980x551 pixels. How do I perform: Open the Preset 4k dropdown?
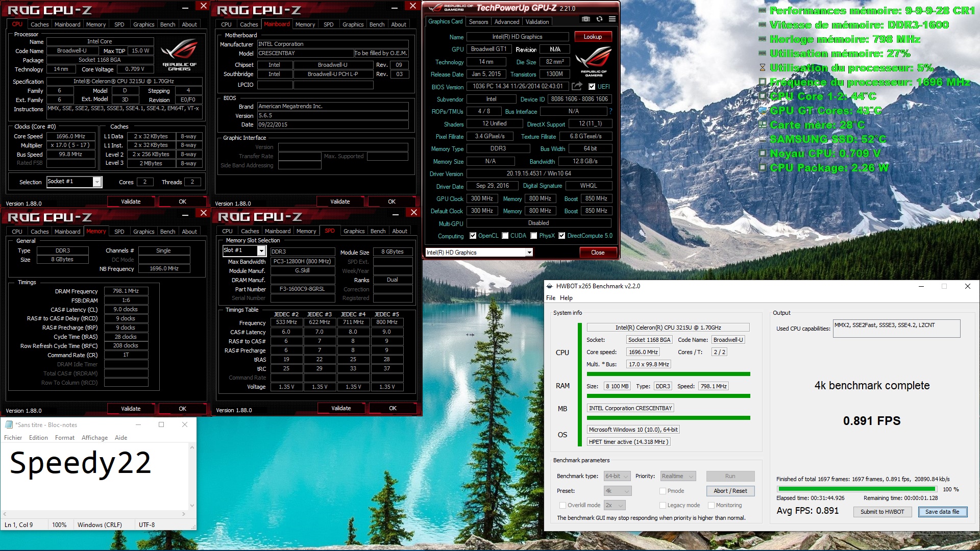pyautogui.click(x=618, y=491)
